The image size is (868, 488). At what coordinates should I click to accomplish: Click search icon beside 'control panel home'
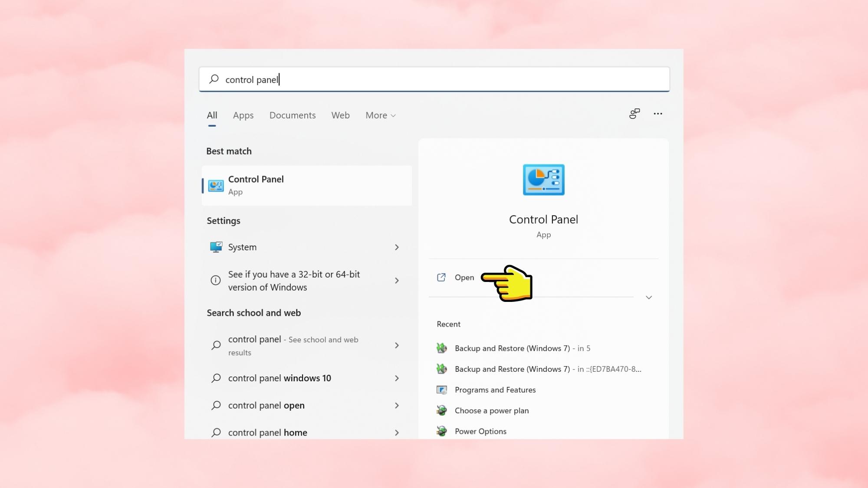[216, 432]
